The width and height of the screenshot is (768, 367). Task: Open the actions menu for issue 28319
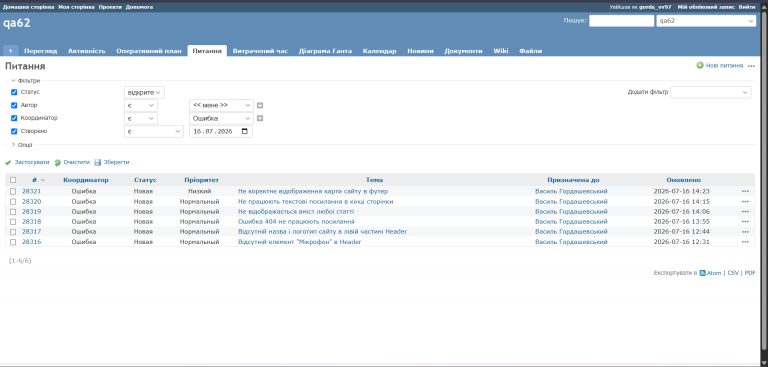745,212
